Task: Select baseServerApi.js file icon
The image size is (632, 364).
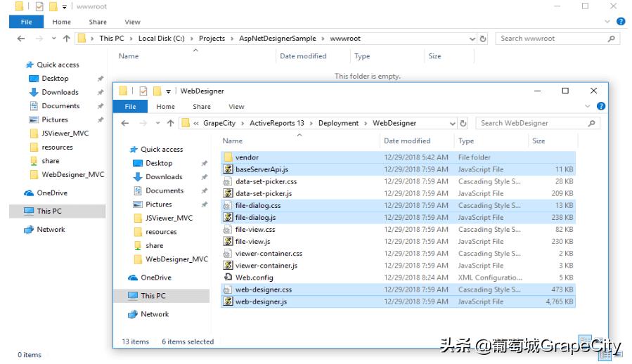Action: [x=228, y=169]
